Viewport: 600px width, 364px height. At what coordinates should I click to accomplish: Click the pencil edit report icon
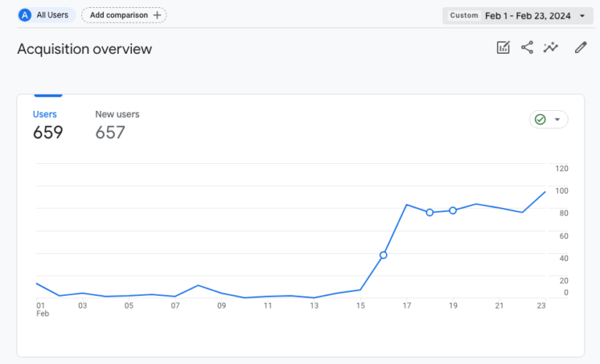(x=580, y=48)
